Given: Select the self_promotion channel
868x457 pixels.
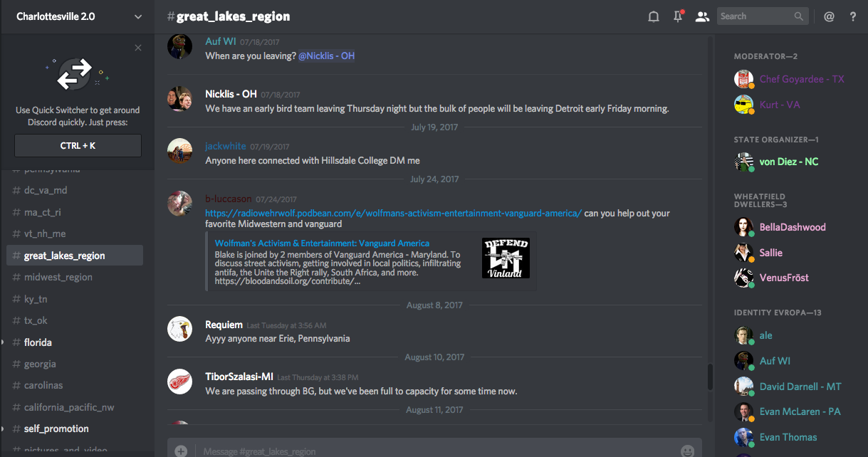Looking at the screenshot, I should point(56,429).
